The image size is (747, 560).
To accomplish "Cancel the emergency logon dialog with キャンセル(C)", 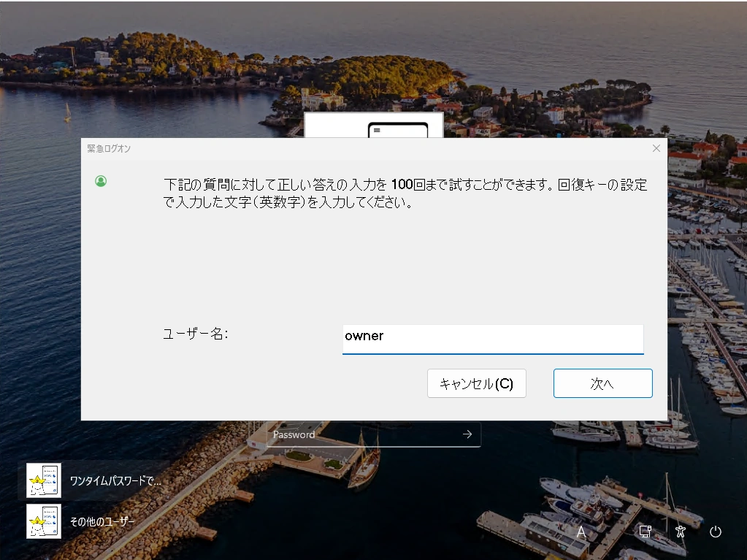I will 476,383.
